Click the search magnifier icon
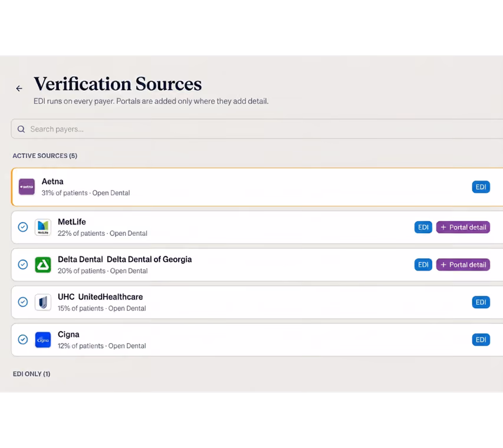 (21, 129)
